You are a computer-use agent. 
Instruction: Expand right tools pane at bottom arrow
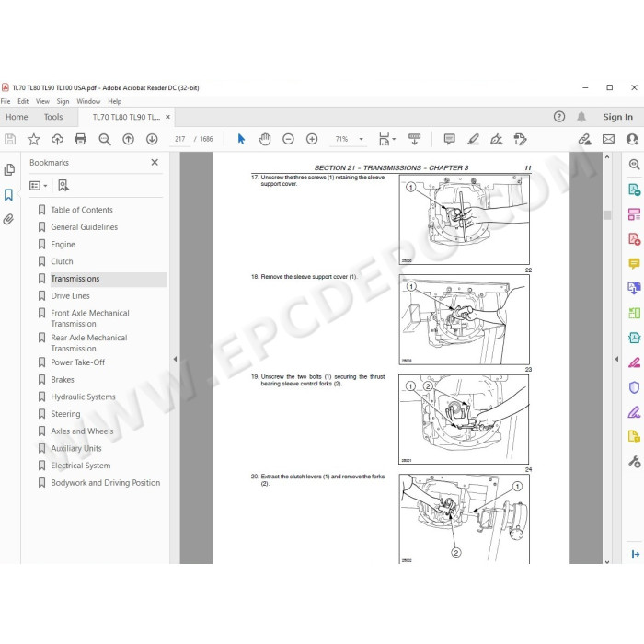click(635, 554)
